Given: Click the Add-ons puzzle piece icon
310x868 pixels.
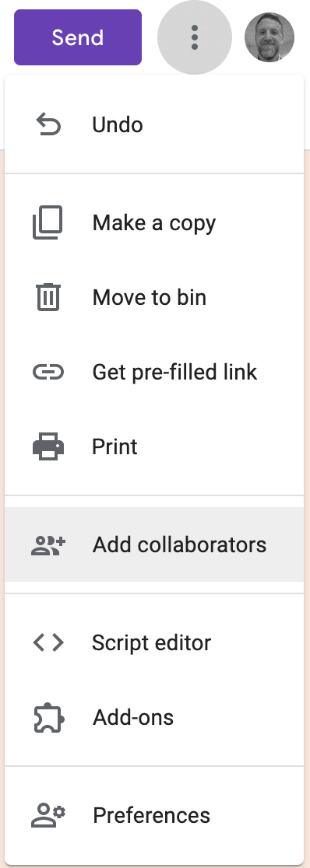Looking at the screenshot, I should 49,717.
